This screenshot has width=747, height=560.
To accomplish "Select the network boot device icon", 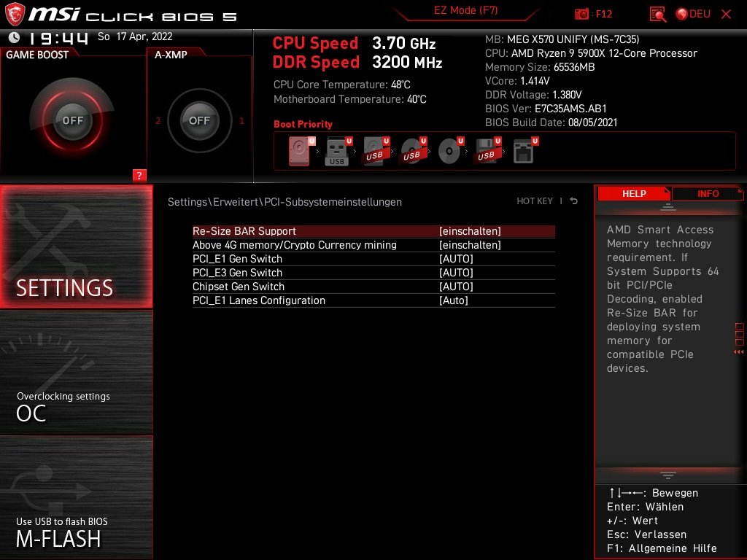I will [523, 152].
